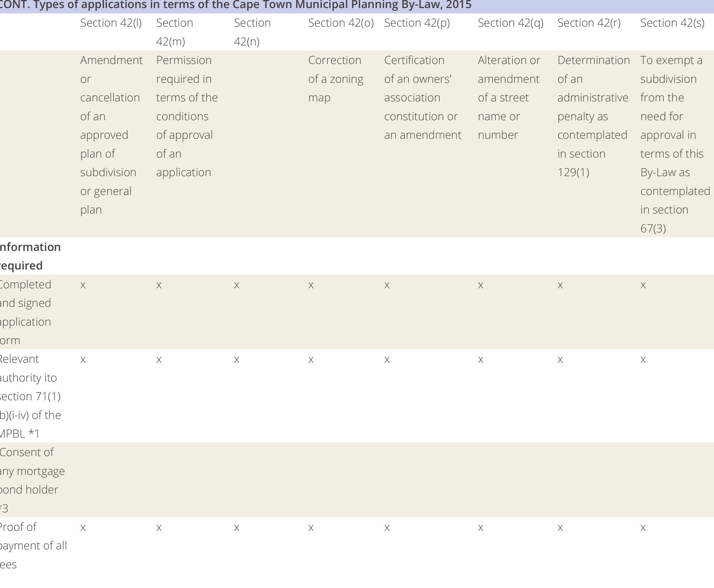Click the Section 42(r) column header
Viewport: 714px width, 588px height.
[589, 23]
